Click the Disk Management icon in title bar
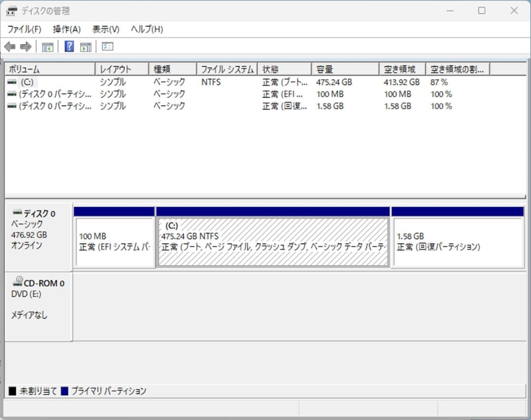The height and width of the screenshot is (420, 531). click(11, 10)
